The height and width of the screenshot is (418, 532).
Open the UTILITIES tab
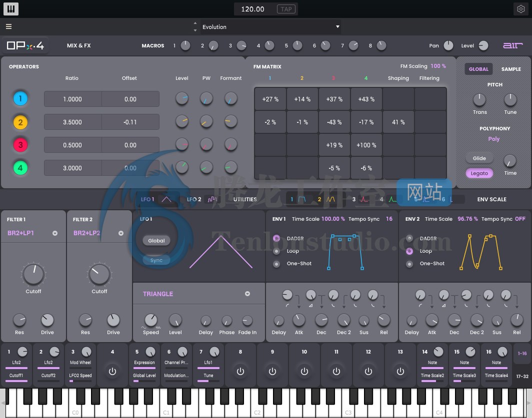pos(245,199)
